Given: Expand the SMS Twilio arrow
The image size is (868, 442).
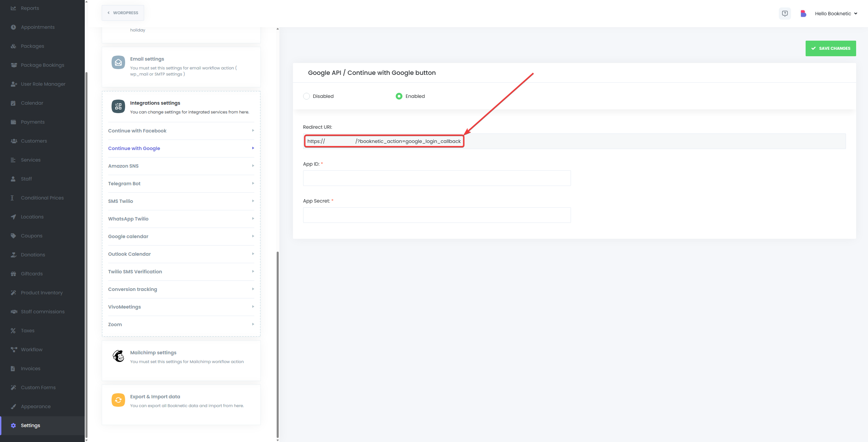Looking at the screenshot, I should (253, 201).
